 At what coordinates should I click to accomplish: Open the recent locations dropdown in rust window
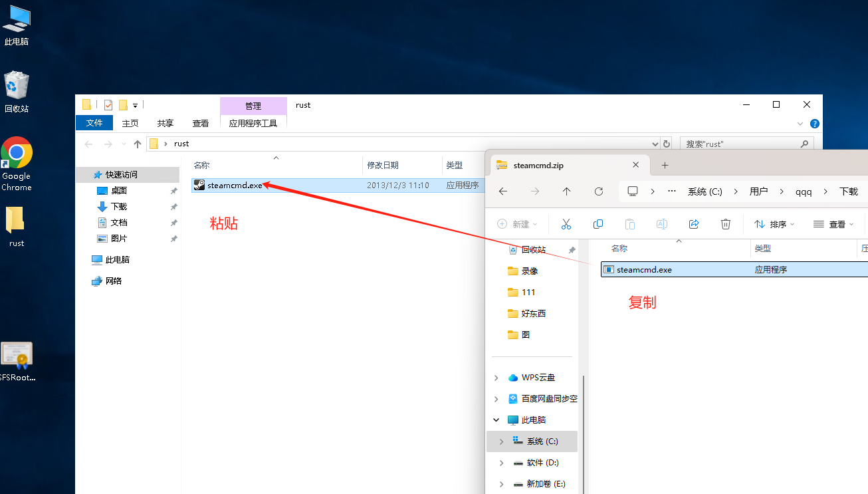tap(124, 144)
